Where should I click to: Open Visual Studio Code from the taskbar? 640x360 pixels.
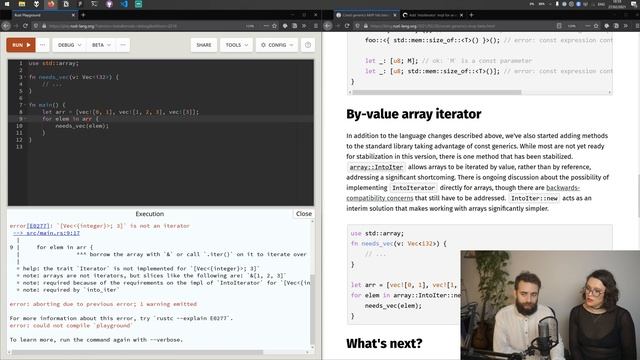tap(124, 4)
